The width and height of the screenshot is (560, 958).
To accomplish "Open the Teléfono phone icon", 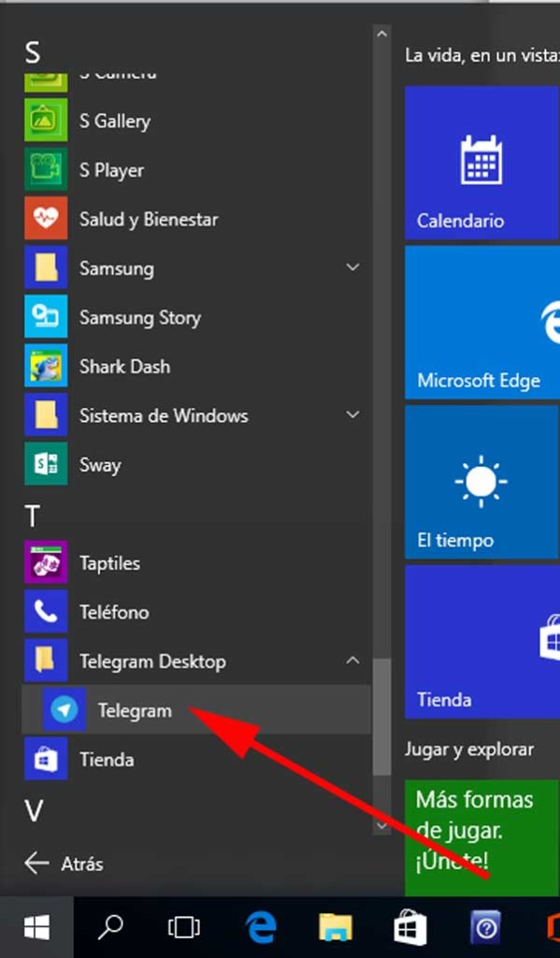I will point(46,612).
